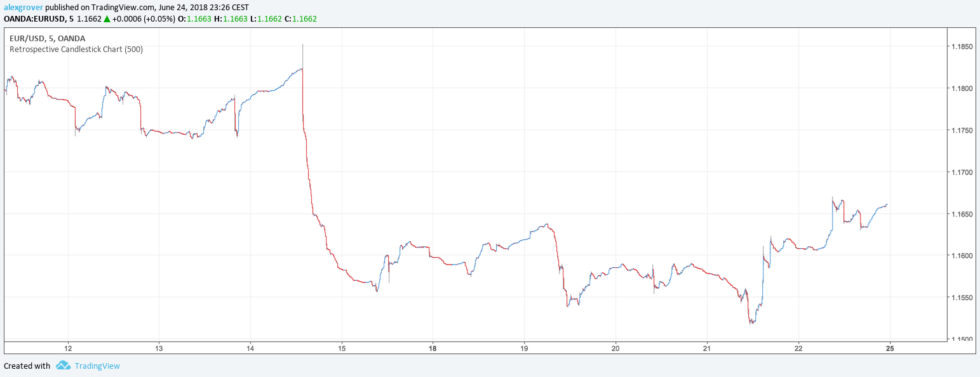This screenshot has width=980, height=377.
Task: Click the green up-arrow change indicator
Action: [107, 18]
